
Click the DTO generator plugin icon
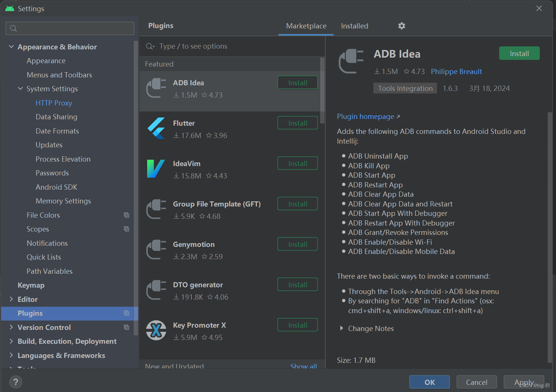click(156, 290)
